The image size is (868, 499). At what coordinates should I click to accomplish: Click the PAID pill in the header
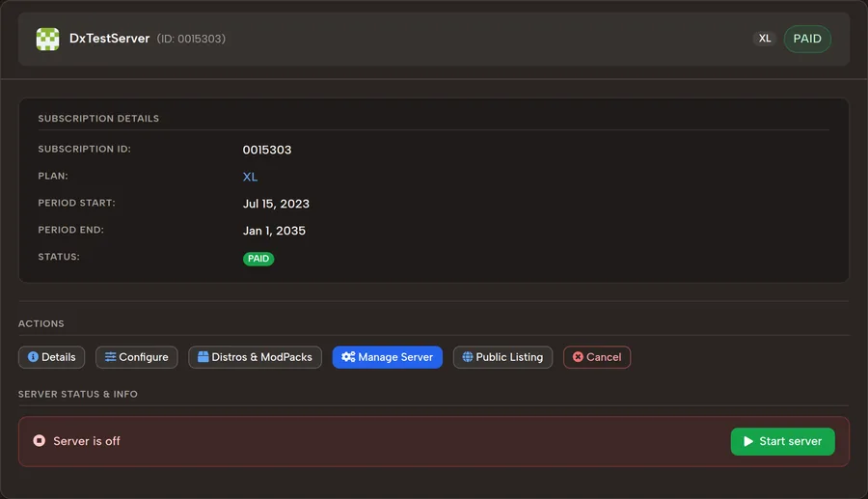(807, 39)
